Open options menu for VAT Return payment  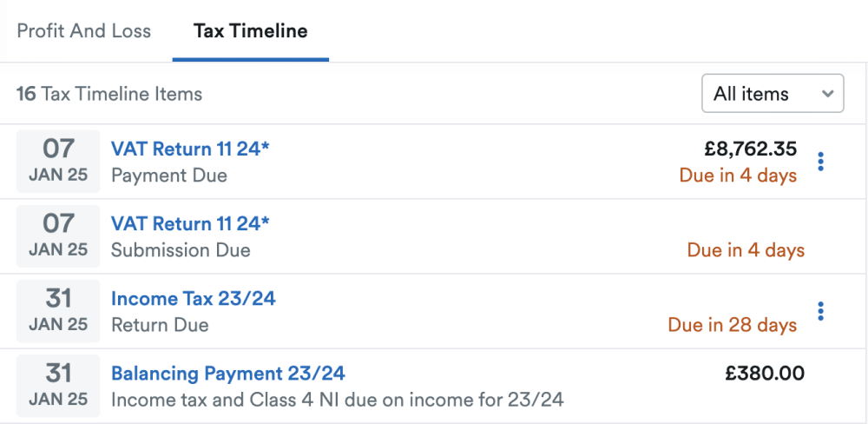[x=820, y=162]
